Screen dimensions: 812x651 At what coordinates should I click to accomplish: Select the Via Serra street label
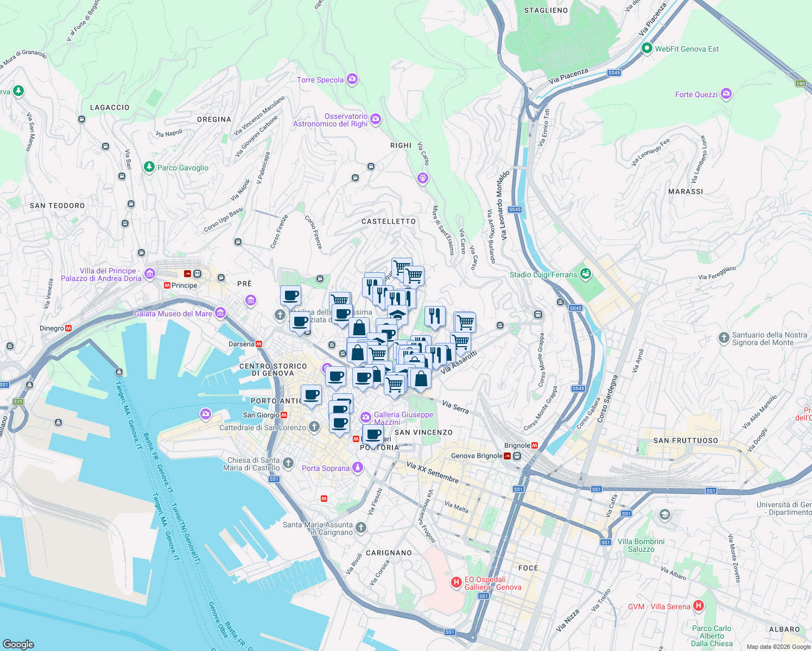pyautogui.click(x=455, y=407)
